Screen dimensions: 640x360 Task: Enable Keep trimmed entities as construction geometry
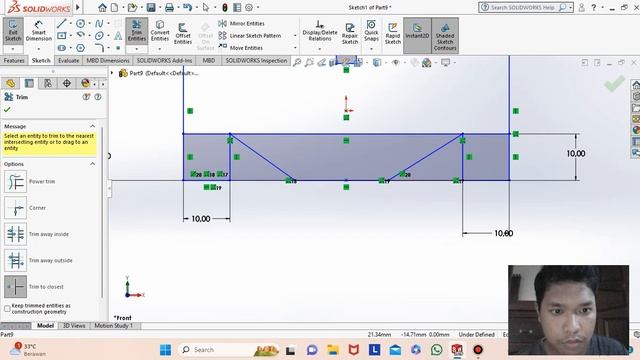[x=7, y=309]
